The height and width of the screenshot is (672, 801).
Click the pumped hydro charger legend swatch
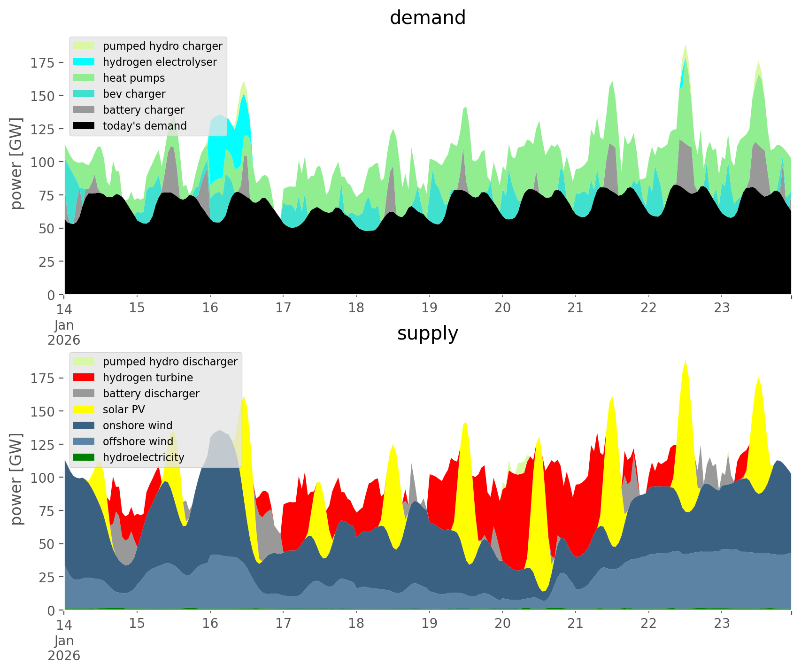[84, 46]
